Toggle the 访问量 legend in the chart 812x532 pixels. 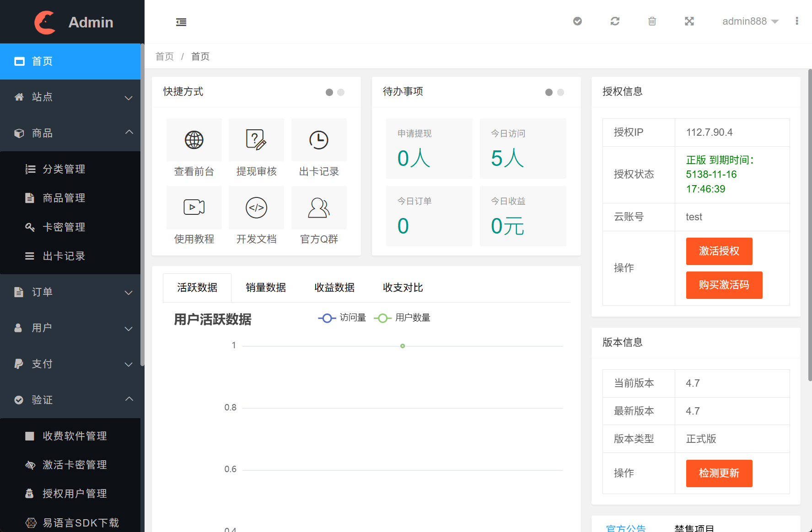point(342,318)
